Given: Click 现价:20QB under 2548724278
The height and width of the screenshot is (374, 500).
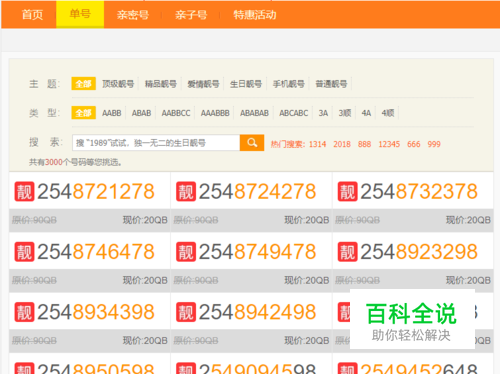Looking at the screenshot, I should coord(307,220).
